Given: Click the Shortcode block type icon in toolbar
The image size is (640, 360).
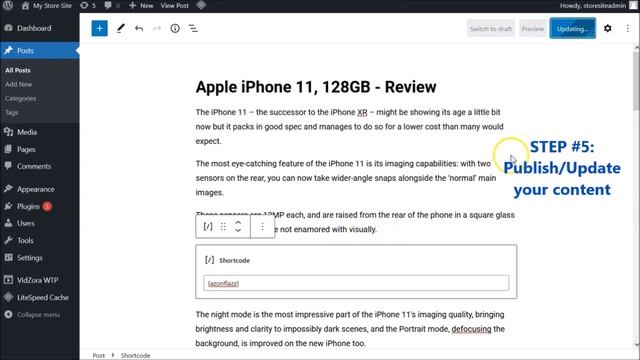Looking at the screenshot, I should pos(208,227).
